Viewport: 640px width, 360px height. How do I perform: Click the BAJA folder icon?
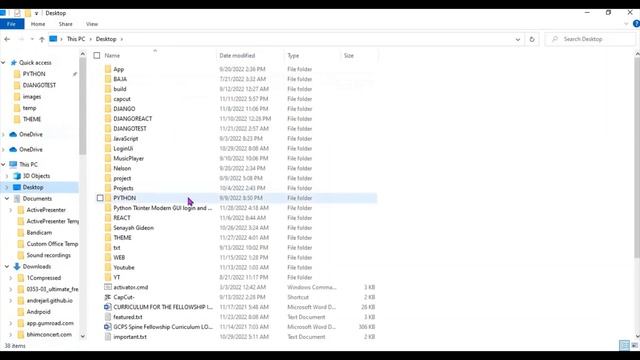pos(108,79)
